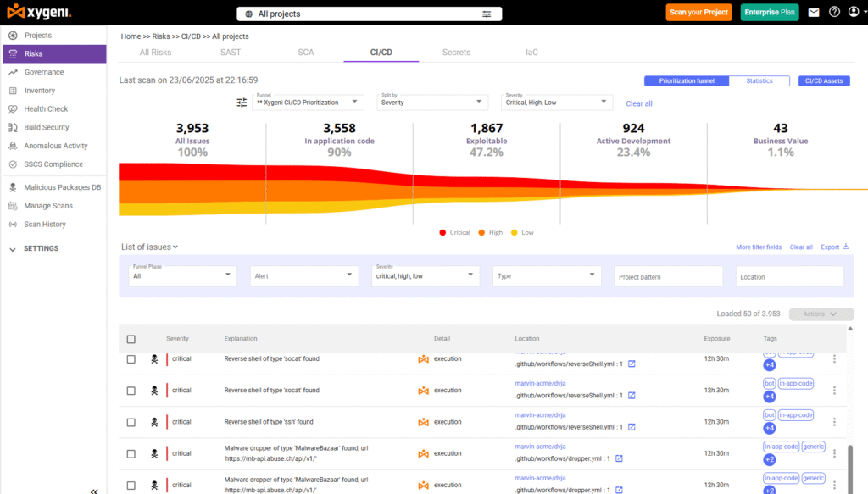Viewport: 868px width, 494px height.
Task: Select Risks in the sidebar
Action: tap(55, 53)
